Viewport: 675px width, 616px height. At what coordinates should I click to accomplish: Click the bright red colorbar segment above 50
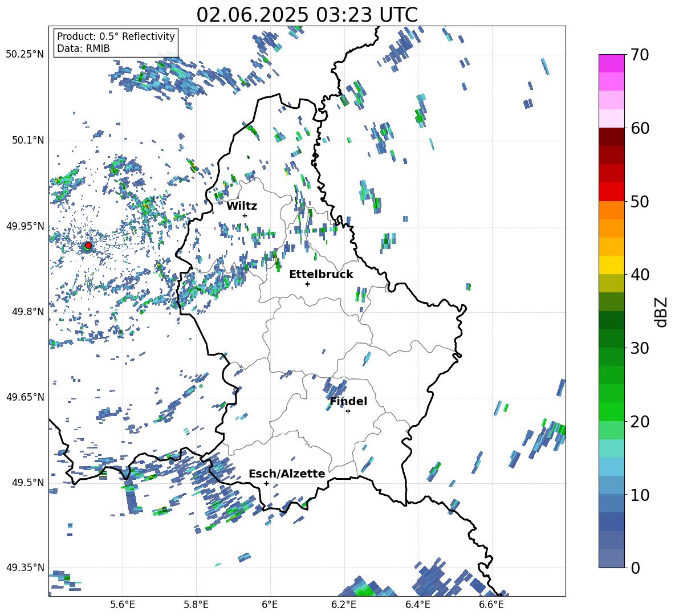(x=611, y=192)
